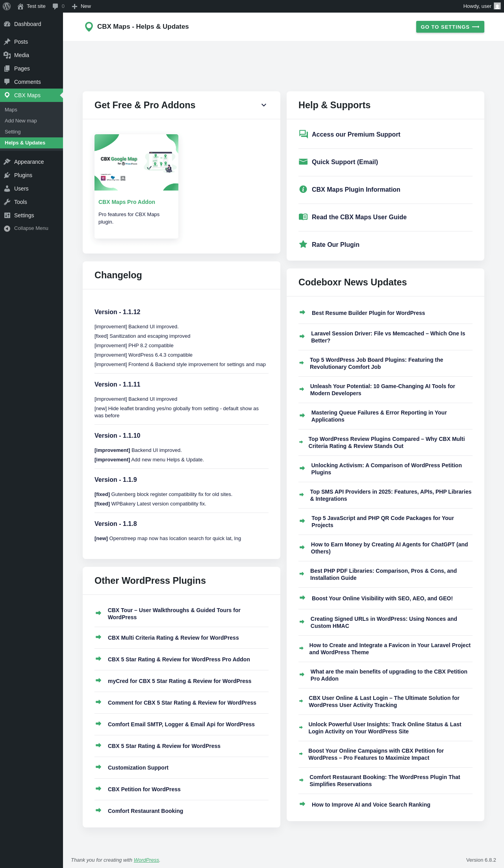Click the Pages icon in sidebar
Screen dimensions: 504x868
[7, 68]
